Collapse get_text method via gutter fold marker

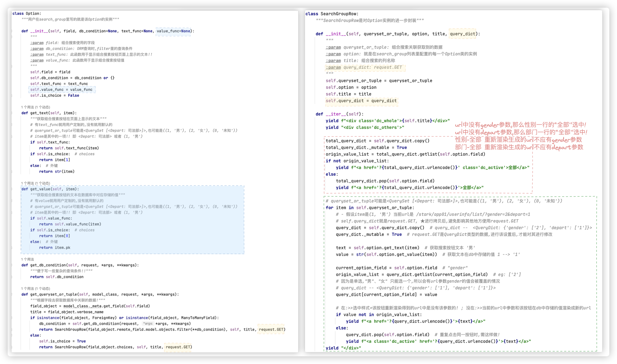pyautogui.click(x=12, y=113)
